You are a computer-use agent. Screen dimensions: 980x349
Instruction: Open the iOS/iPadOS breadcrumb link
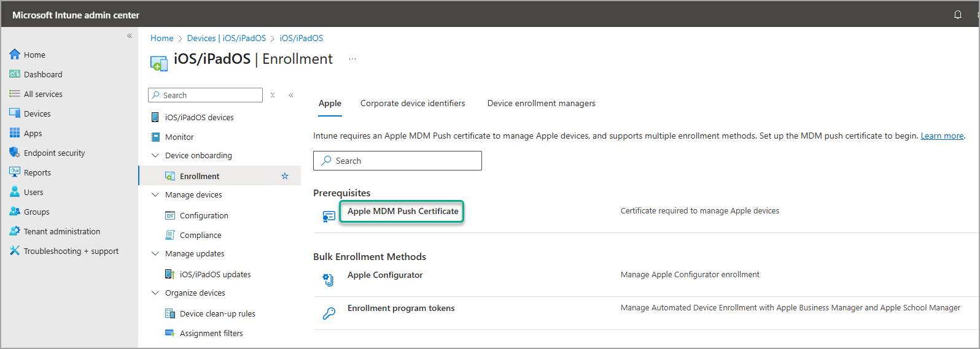pyautogui.click(x=301, y=38)
